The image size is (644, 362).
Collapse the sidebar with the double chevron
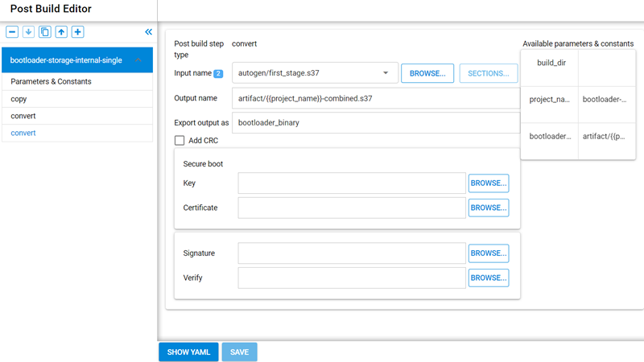148,32
